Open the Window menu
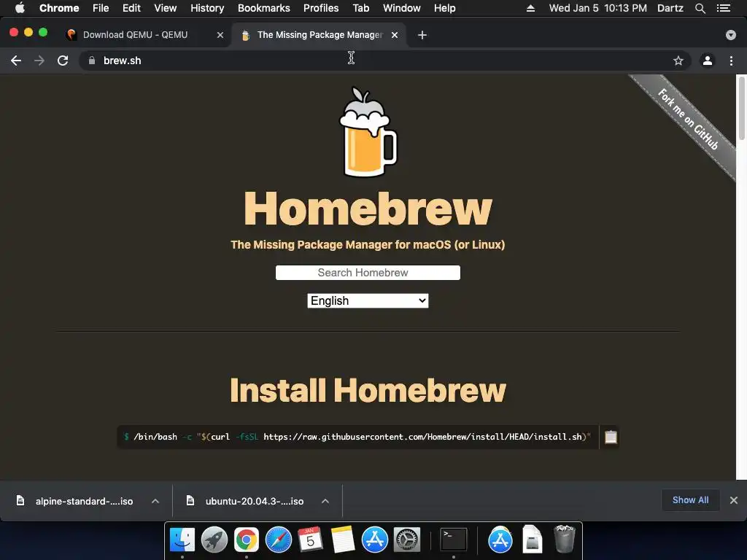747x560 pixels. 402,8
